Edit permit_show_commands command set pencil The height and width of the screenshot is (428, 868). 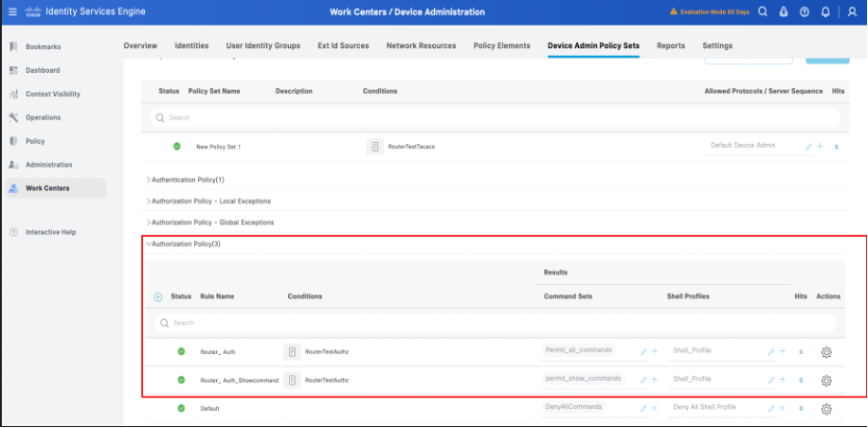pos(643,380)
